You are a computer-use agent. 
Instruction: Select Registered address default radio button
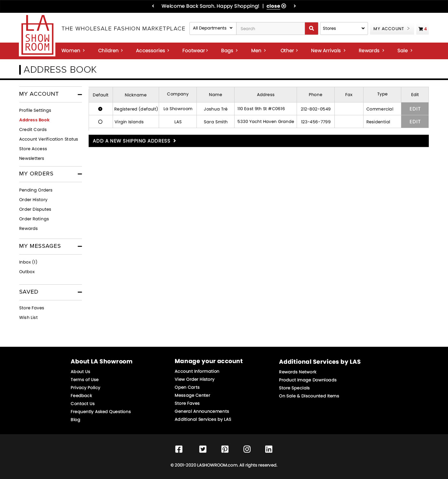100,109
